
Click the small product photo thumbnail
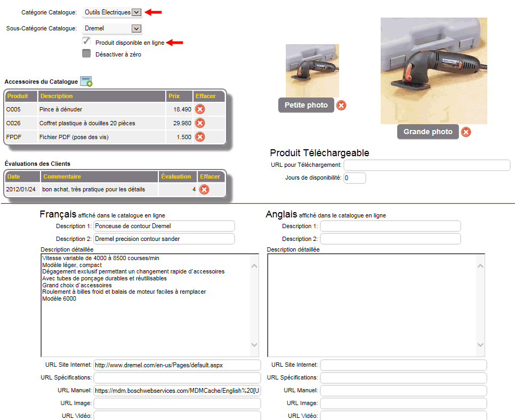coord(312,70)
